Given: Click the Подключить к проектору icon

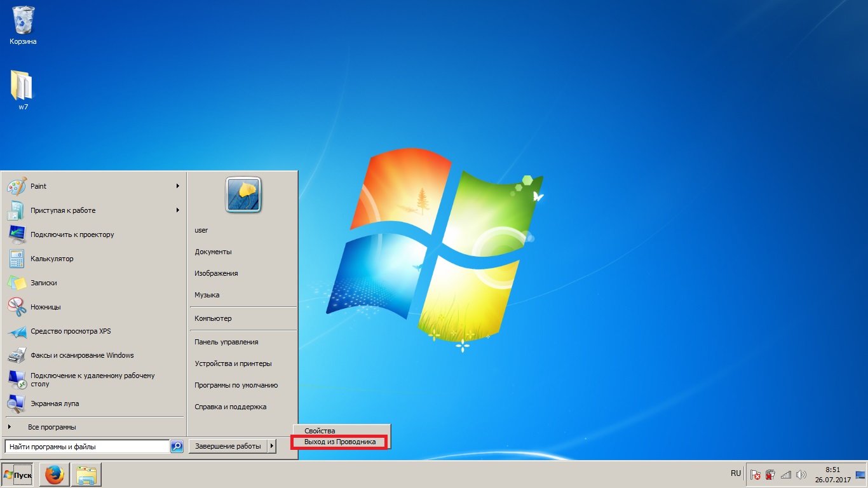Looking at the screenshot, I should pyautogui.click(x=17, y=234).
